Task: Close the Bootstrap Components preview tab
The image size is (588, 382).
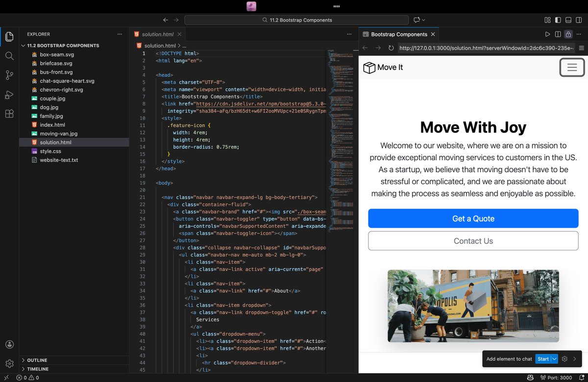Action: coord(433,34)
